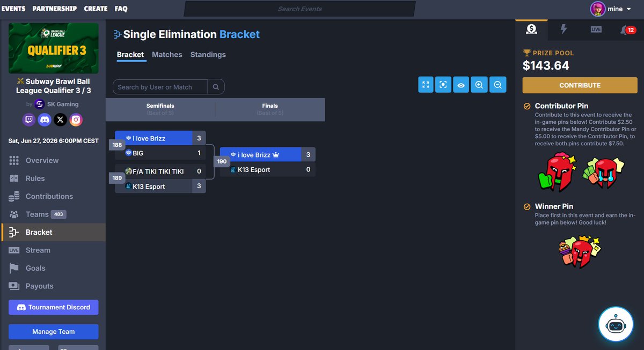This screenshot has width=644, height=350.
Task: Open EVENTS in the top navigation
Action: [x=13, y=9]
